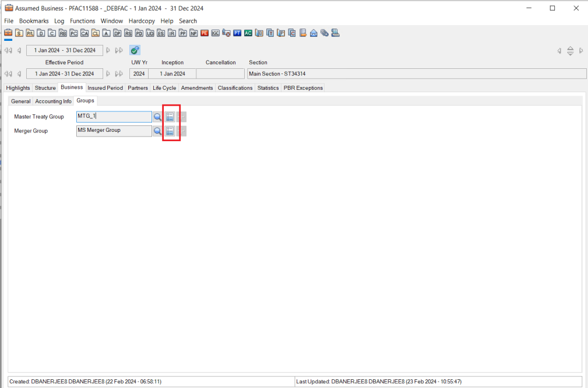Image resolution: width=588 pixels, height=388 pixels.
Task: Switch to the Life Cycle tab
Action: coord(164,88)
